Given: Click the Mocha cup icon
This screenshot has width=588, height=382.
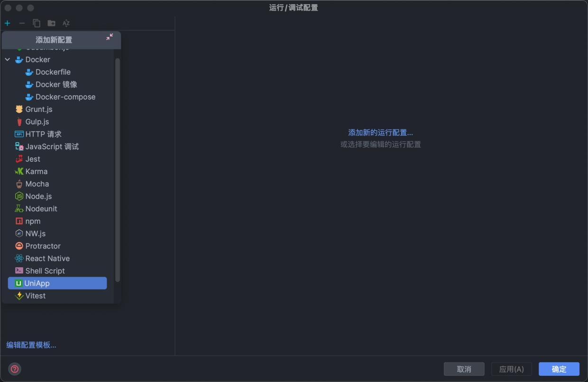Looking at the screenshot, I should pyautogui.click(x=19, y=184).
